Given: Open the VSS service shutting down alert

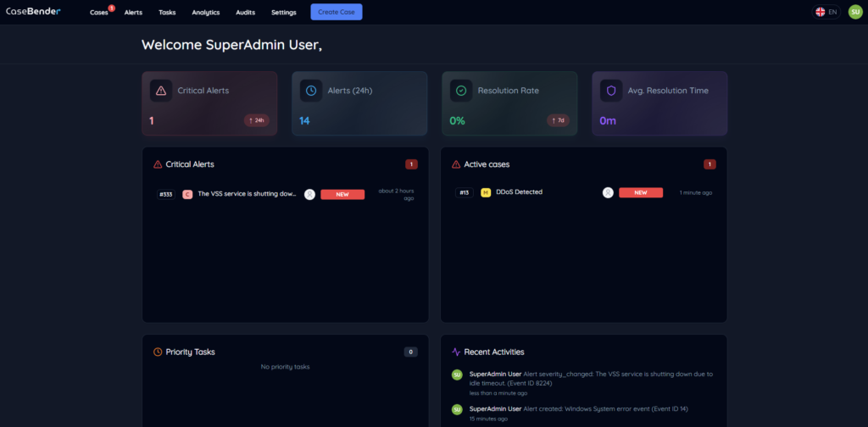Looking at the screenshot, I should (247, 194).
